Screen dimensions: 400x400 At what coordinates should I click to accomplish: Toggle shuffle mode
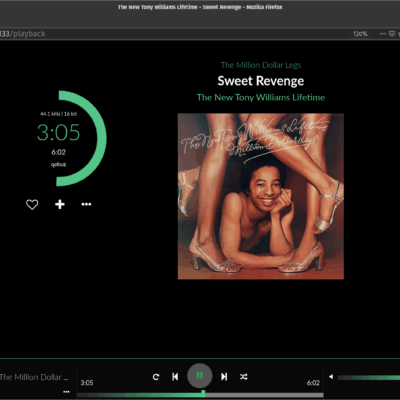[244, 377]
